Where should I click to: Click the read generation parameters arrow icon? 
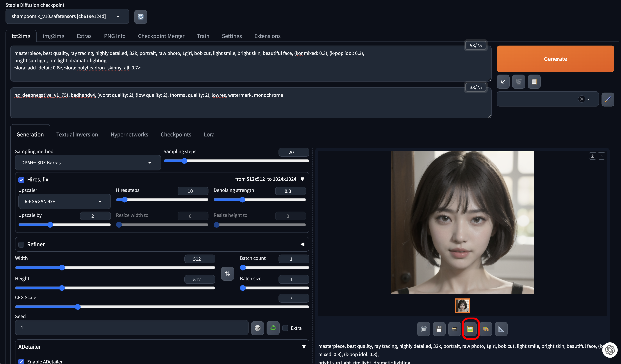[x=503, y=82]
